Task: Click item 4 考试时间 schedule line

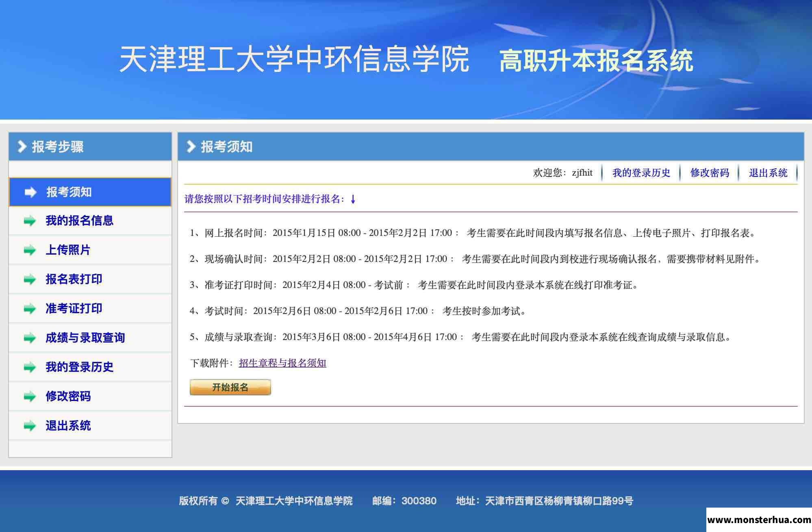Action: tap(358, 311)
